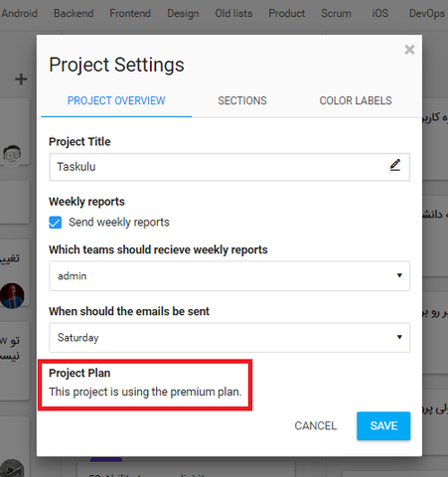The width and height of the screenshot is (448, 477).
Task: Open the Scrum list in the top bar
Action: click(336, 13)
